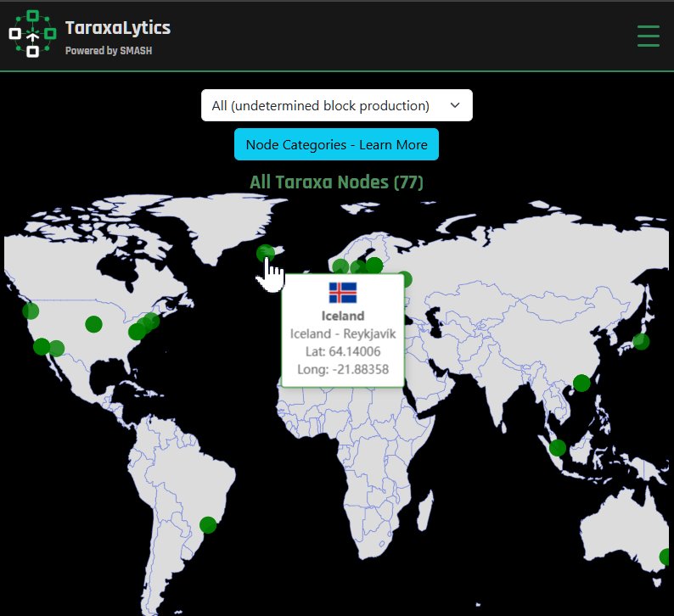Open the hamburger navigation menu
The width and height of the screenshot is (674, 616).
[x=649, y=36]
